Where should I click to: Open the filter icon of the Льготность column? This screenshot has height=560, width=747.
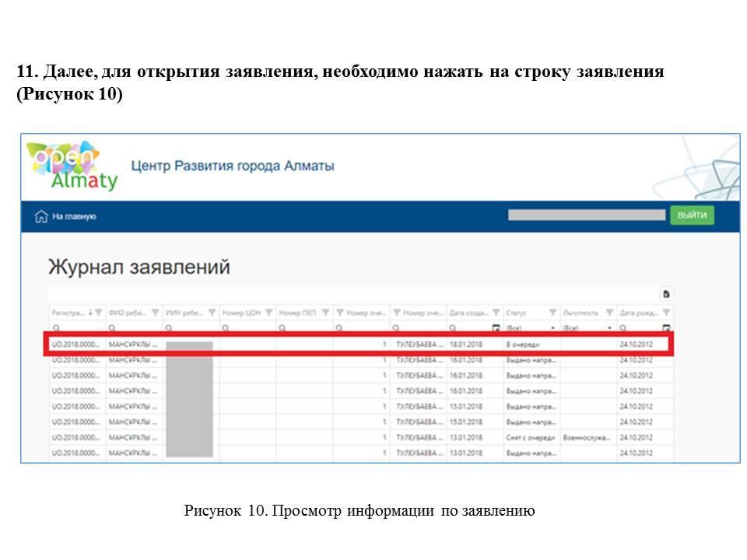[x=609, y=313]
